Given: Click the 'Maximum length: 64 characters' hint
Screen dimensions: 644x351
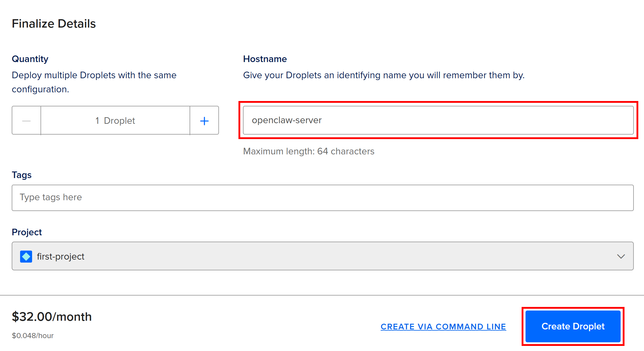Looking at the screenshot, I should pos(308,151).
